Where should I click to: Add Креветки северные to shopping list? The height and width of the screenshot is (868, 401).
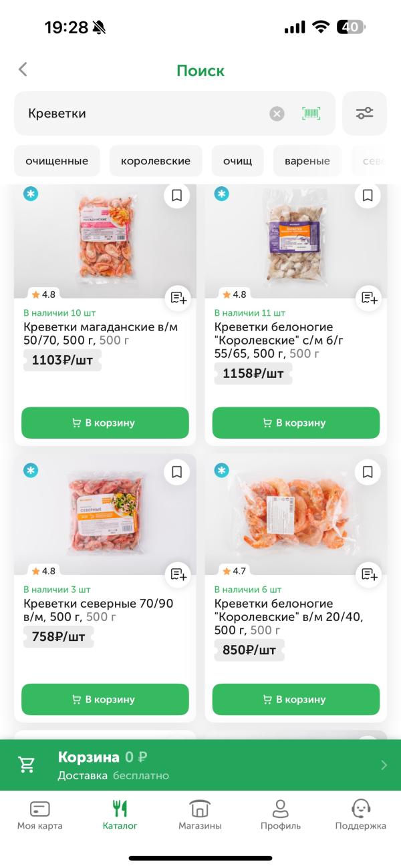pyautogui.click(x=178, y=574)
